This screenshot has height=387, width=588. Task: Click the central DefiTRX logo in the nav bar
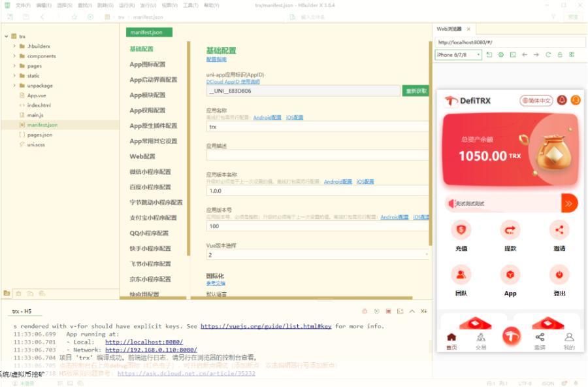512,336
